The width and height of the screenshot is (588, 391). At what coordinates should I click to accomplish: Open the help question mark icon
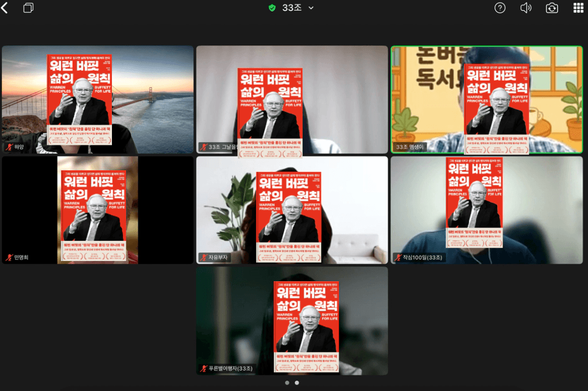pos(499,8)
